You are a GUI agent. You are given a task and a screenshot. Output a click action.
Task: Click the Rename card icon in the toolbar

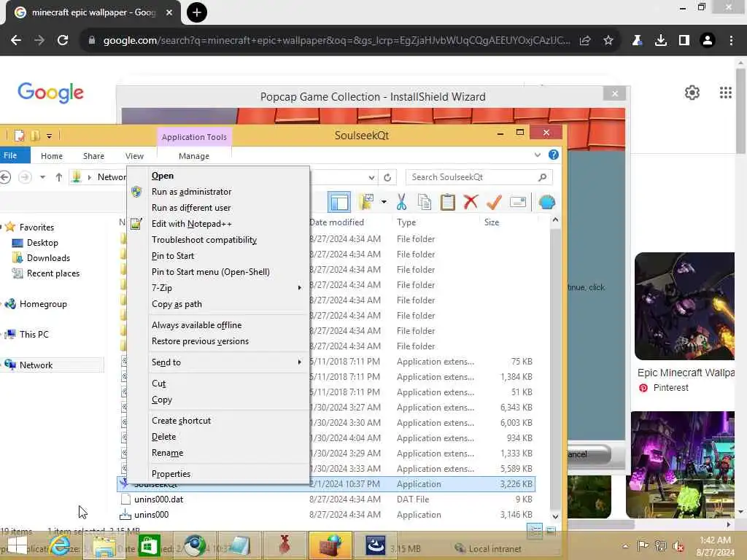[518, 203]
